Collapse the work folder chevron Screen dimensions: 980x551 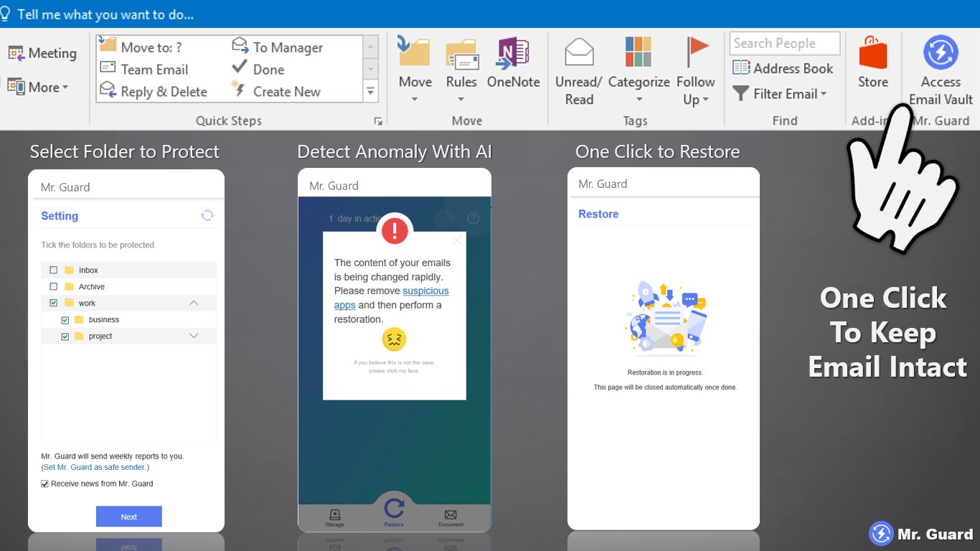click(194, 303)
